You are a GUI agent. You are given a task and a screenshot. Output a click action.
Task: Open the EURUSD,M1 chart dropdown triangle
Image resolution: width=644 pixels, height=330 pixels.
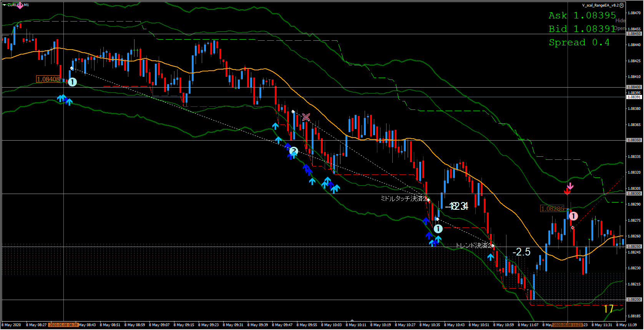pyautogui.click(x=5, y=5)
